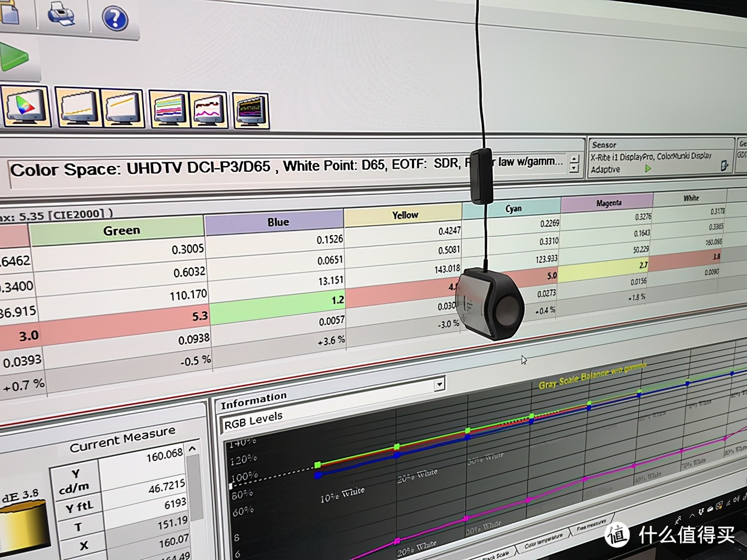The height and width of the screenshot is (560, 747).
Task: Show hidden icons in the system tray
Action: [692, 515]
